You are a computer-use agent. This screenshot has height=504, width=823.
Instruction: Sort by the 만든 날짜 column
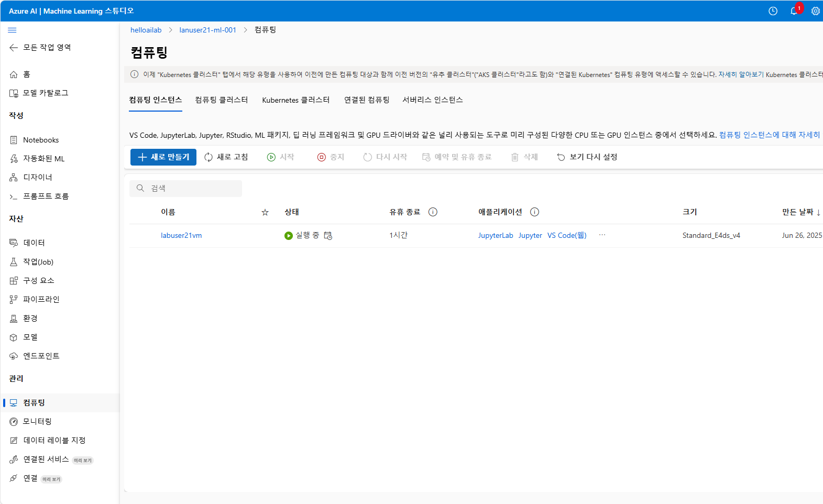coord(802,212)
